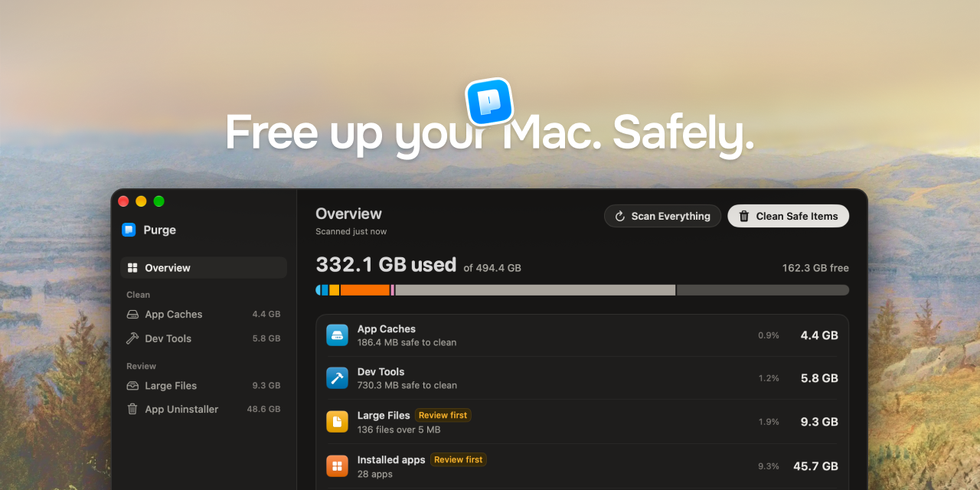Screen dimensions: 980x490
Task: Click the Review first badge on Large Files
Action: point(443,415)
